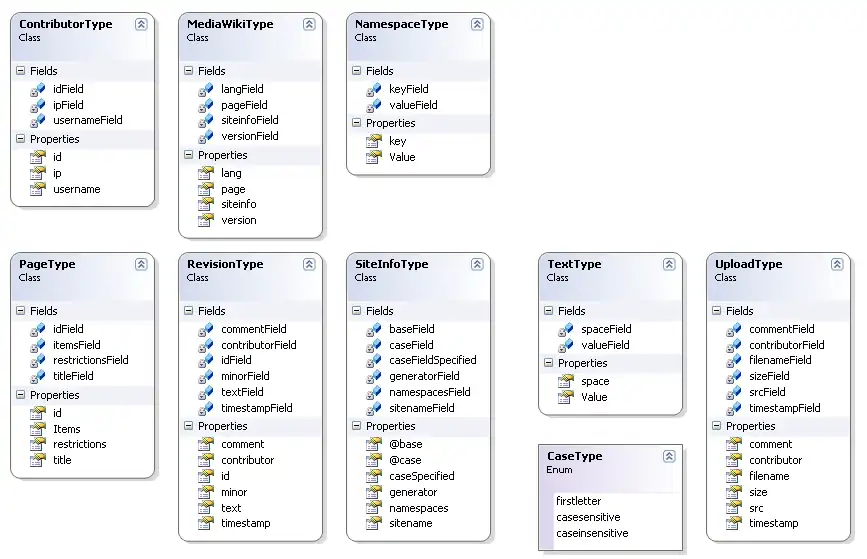Click the restrictions property icon in PageType
The height and width of the screenshot is (559, 867).
point(38,444)
